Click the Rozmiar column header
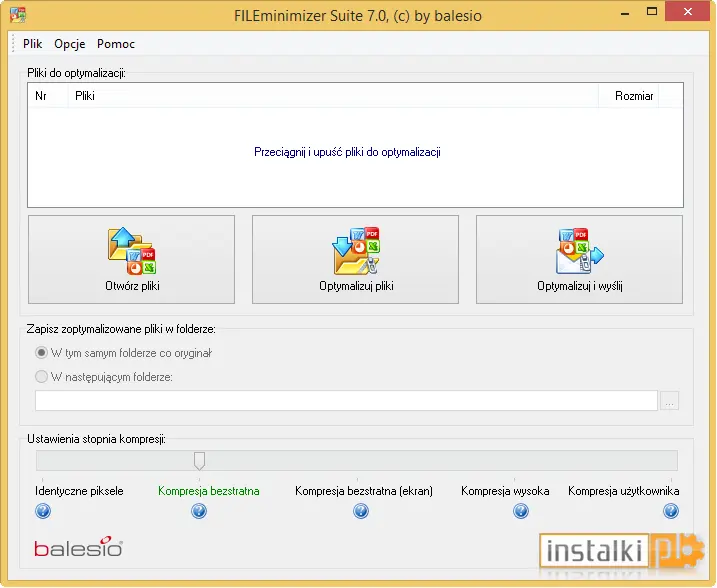Screen dimensions: 717x588 point(628,96)
